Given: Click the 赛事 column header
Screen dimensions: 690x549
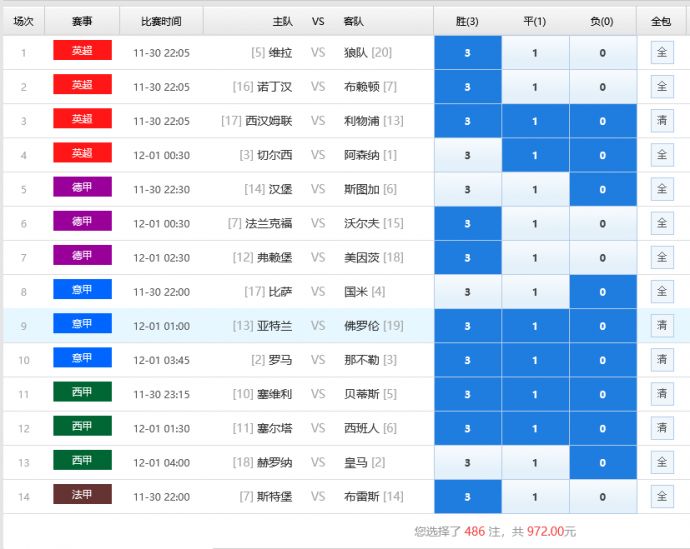Looking at the screenshot, I should tap(82, 21).
